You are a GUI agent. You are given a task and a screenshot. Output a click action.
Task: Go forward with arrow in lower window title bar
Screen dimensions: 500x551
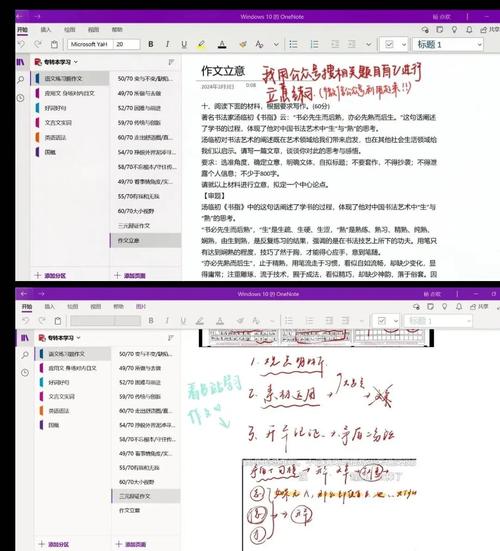pyautogui.click(x=41, y=293)
